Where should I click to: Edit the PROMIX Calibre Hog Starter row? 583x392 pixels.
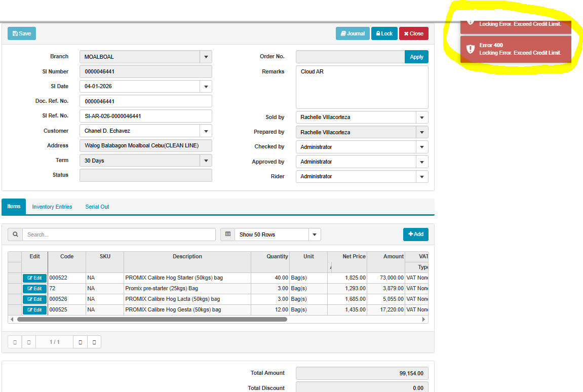coord(34,278)
